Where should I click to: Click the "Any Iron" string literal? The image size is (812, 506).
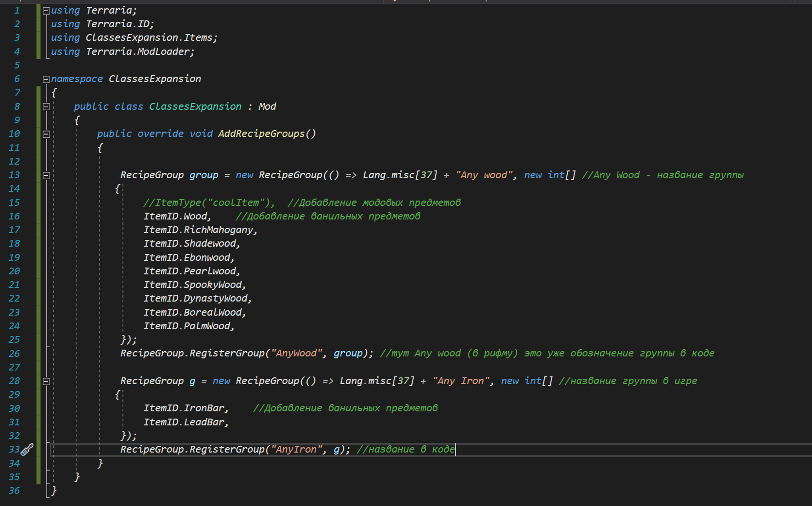coord(461,381)
